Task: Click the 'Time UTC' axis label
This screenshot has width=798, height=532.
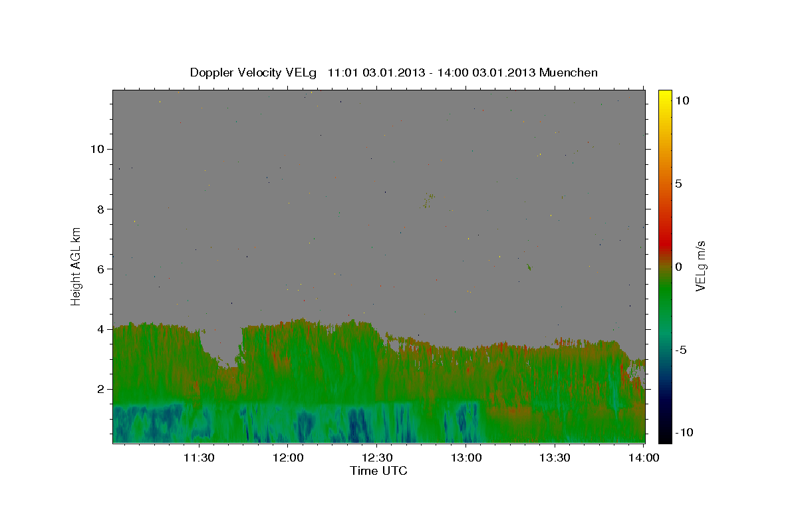Action: click(x=378, y=471)
